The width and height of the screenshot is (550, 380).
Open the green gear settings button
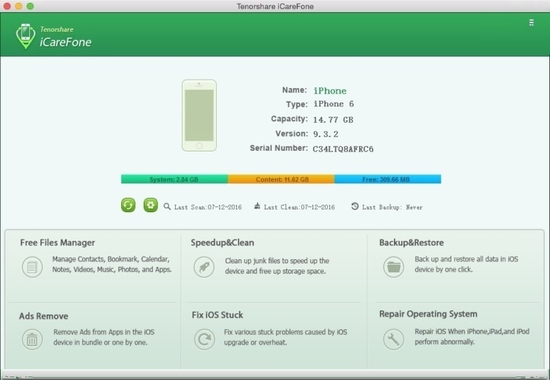150,205
